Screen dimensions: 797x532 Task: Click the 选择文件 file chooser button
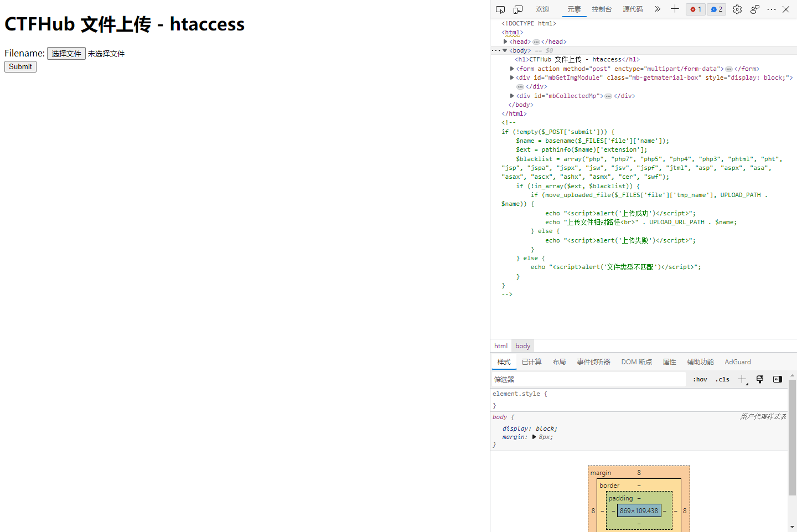point(66,54)
